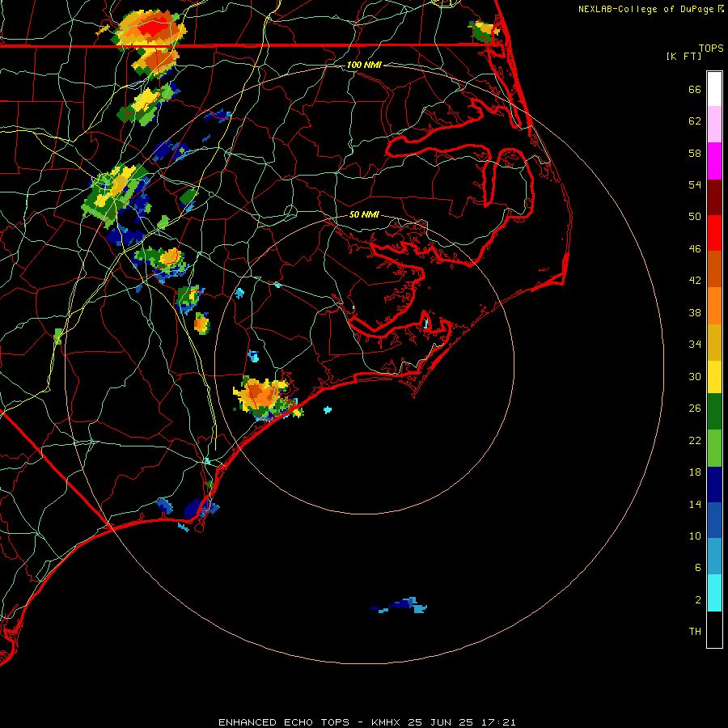Select the cyan legend swatch
Viewport: 728px width, 728px height.
tap(714, 593)
